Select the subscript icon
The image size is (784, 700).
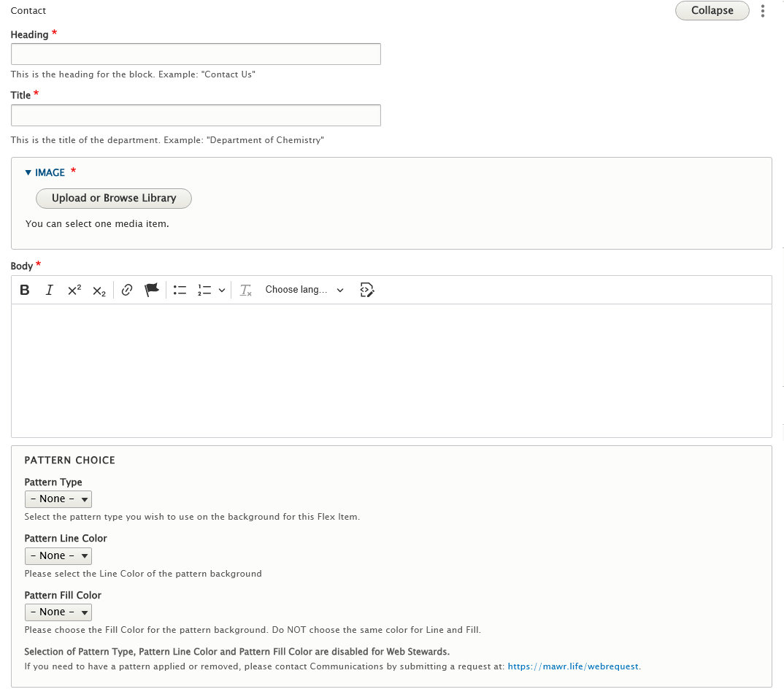99,291
